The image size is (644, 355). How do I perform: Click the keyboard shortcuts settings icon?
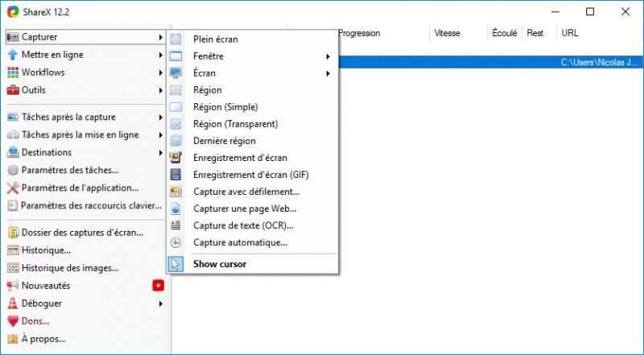[x=13, y=205]
